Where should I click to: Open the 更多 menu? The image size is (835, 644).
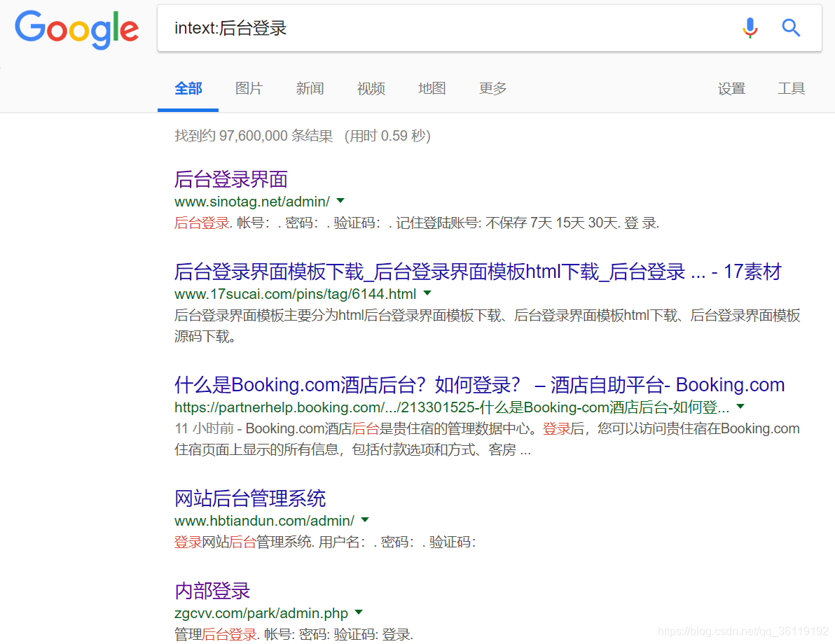492,88
